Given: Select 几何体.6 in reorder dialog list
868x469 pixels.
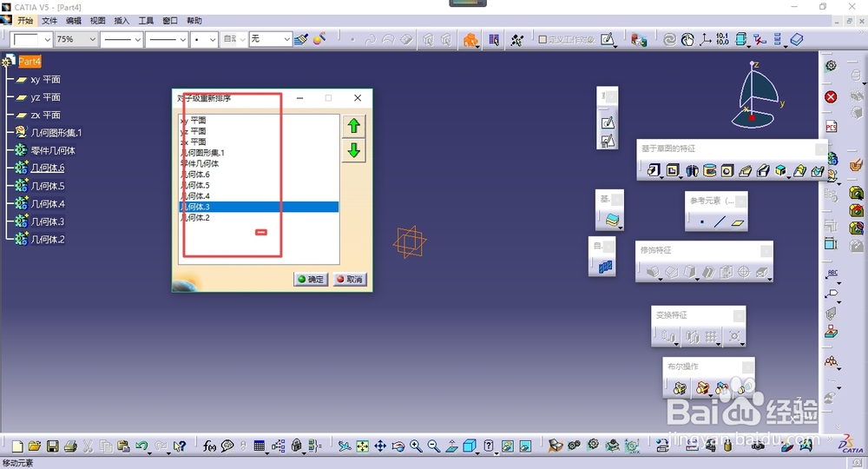Looking at the screenshot, I should (x=259, y=175).
